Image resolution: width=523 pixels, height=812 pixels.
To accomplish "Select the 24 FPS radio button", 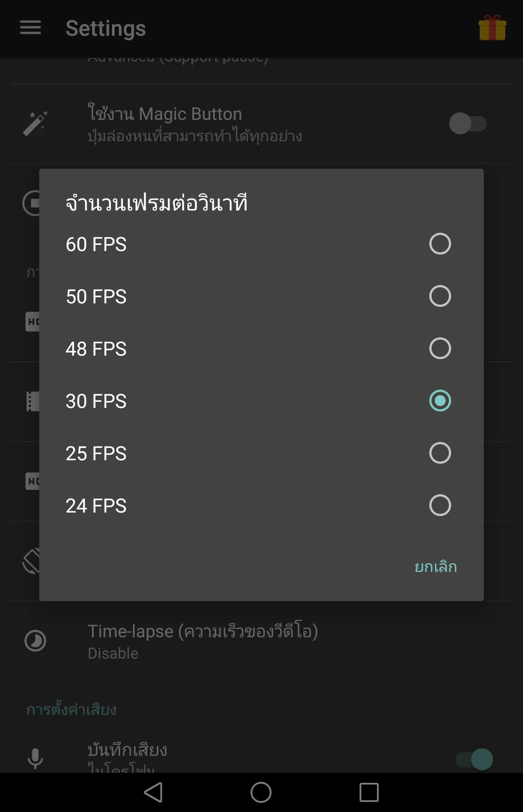I will click(x=440, y=505).
